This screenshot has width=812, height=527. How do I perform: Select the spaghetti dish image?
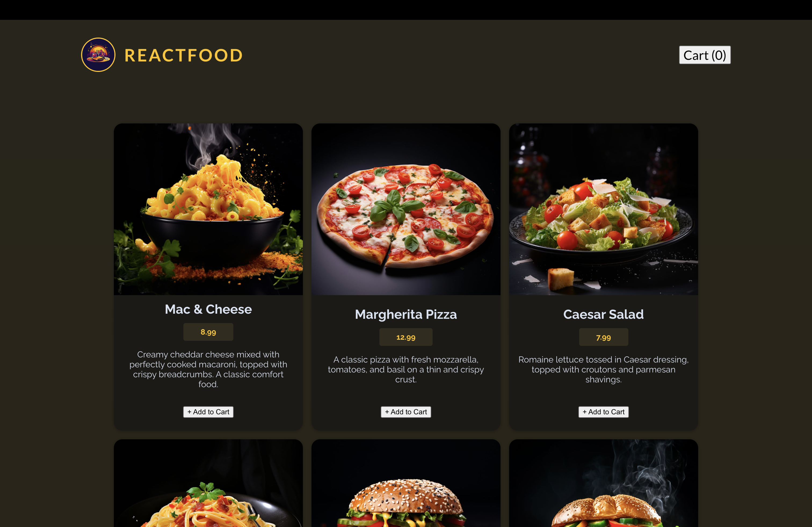(x=208, y=483)
